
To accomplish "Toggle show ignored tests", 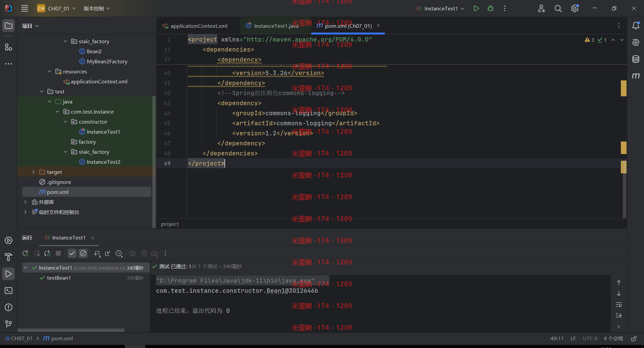I will click(83, 254).
